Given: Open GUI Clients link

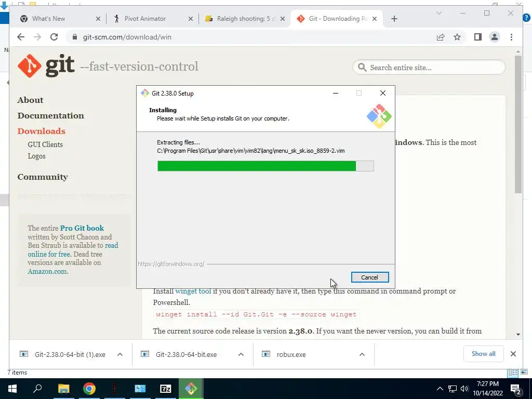Looking at the screenshot, I should coord(45,144).
